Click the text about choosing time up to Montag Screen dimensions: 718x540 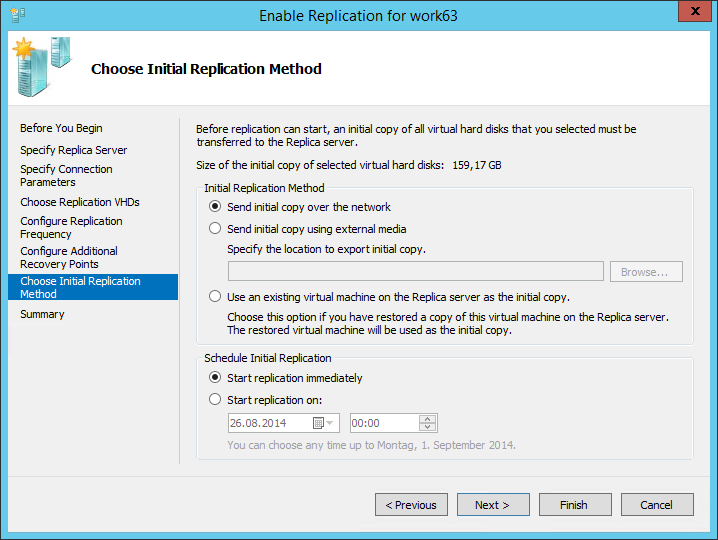pos(371,445)
